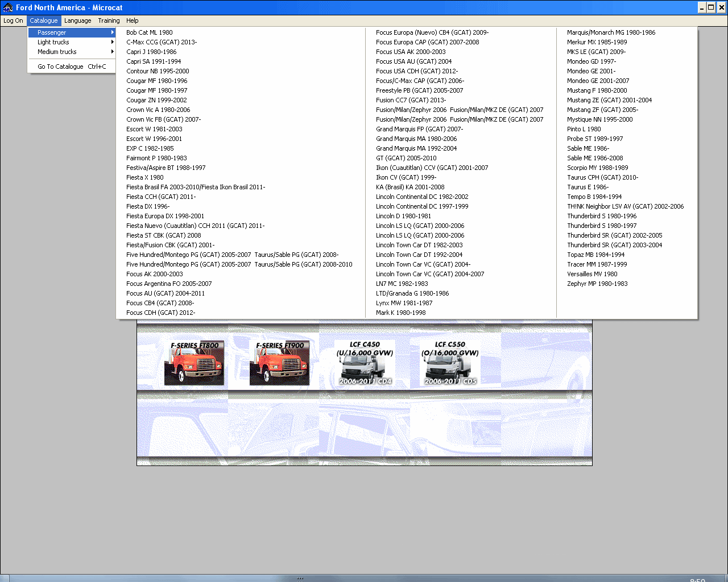Select Merkur MX 1985-1989
The image size is (728, 582).
coord(597,42)
